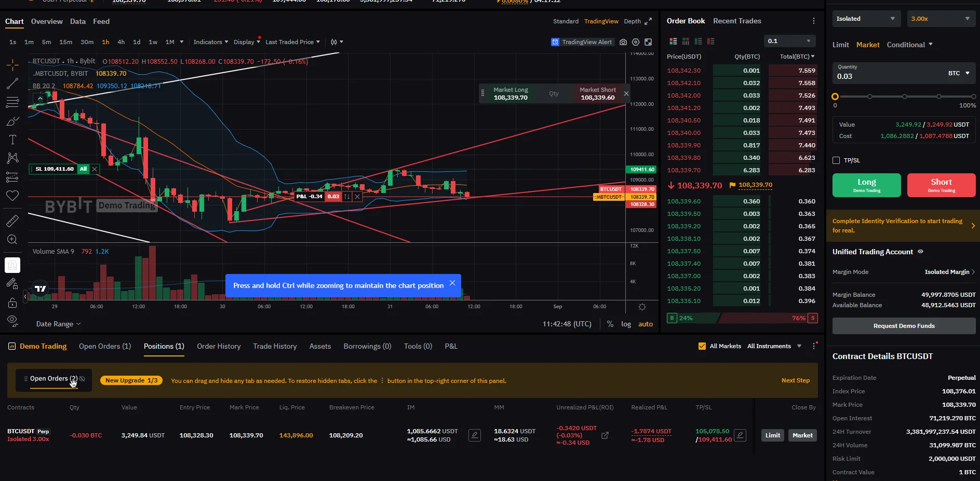Edit margin for BTCUSDT position

tap(475, 435)
